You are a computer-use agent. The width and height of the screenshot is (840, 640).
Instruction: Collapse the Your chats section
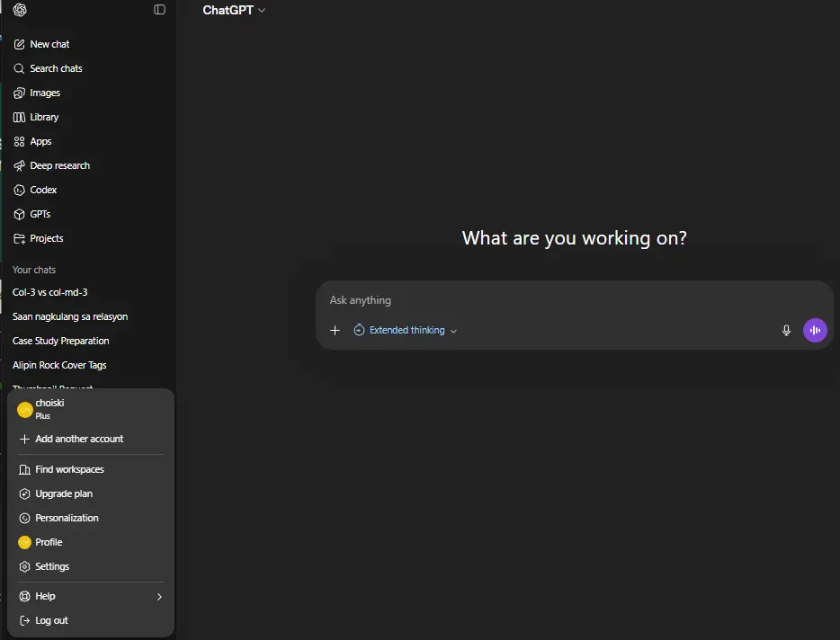(x=34, y=270)
